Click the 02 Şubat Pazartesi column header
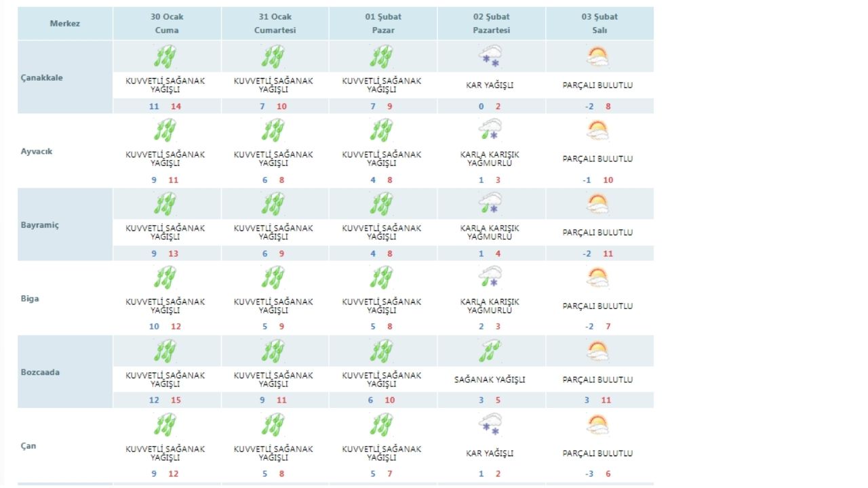This screenshot has height=488, width=868. tap(491, 24)
